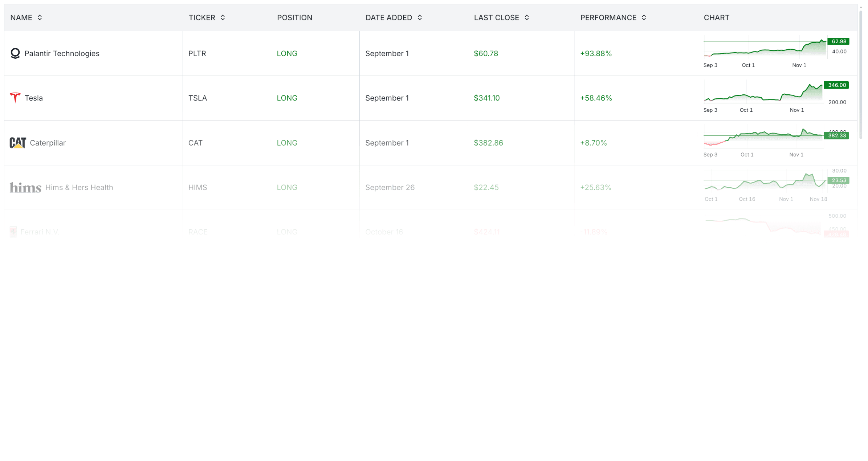Click the vertical scrollbar thumb at right edge
This screenshot has width=868, height=461.
tap(860, 74)
